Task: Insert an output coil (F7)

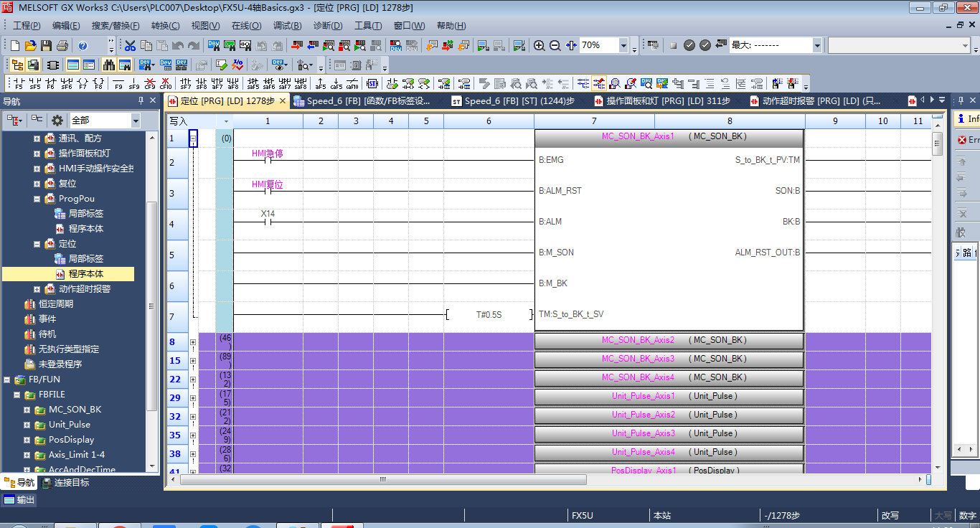Action: click(83, 83)
